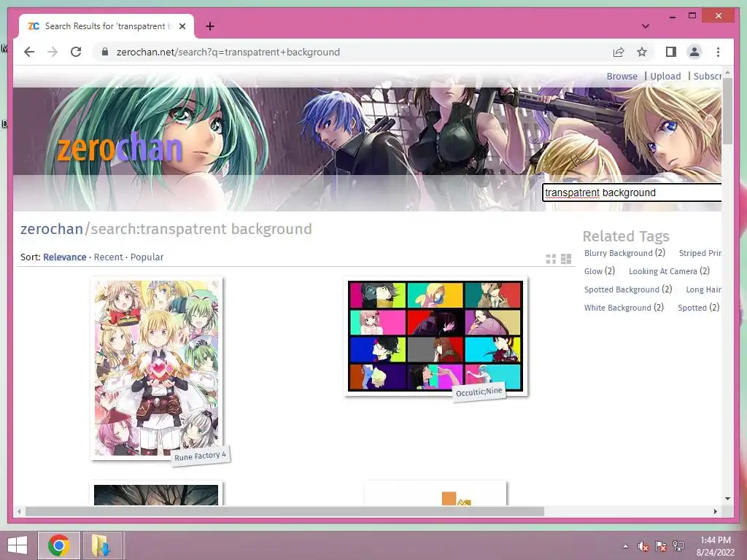Open Striped Print related tag

coord(700,253)
